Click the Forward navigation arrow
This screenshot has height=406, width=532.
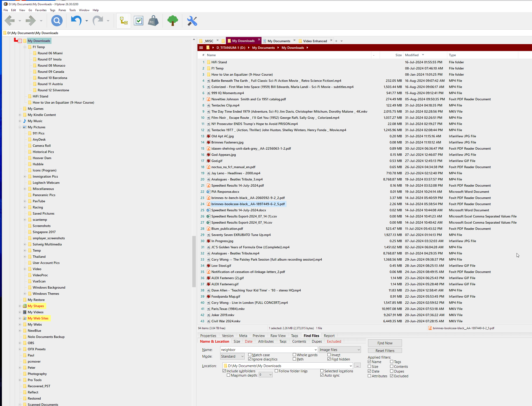pos(30,21)
